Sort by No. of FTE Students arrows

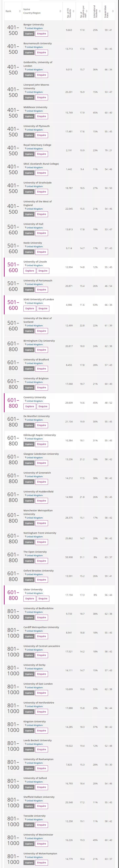coord(74,11)
